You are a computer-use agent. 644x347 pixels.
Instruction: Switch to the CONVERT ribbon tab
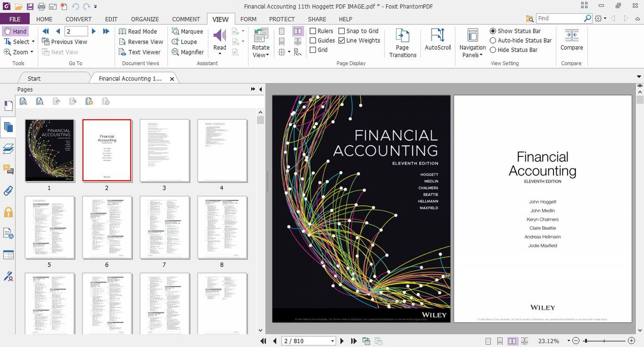(78, 19)
